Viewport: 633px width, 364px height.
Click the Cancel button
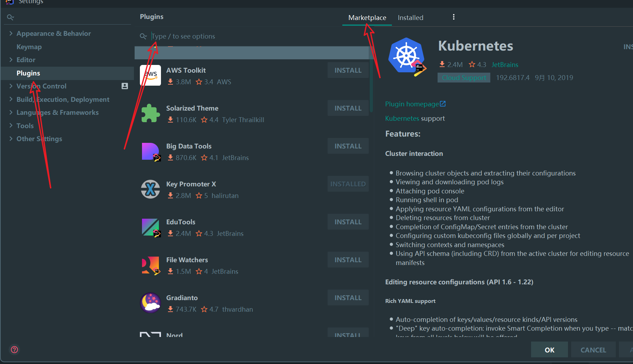[593, 350]
